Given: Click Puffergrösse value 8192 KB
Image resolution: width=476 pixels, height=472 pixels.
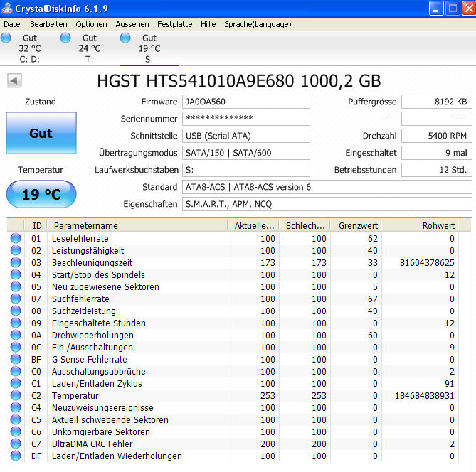Looking at the screenshot, I should [437, 102].
